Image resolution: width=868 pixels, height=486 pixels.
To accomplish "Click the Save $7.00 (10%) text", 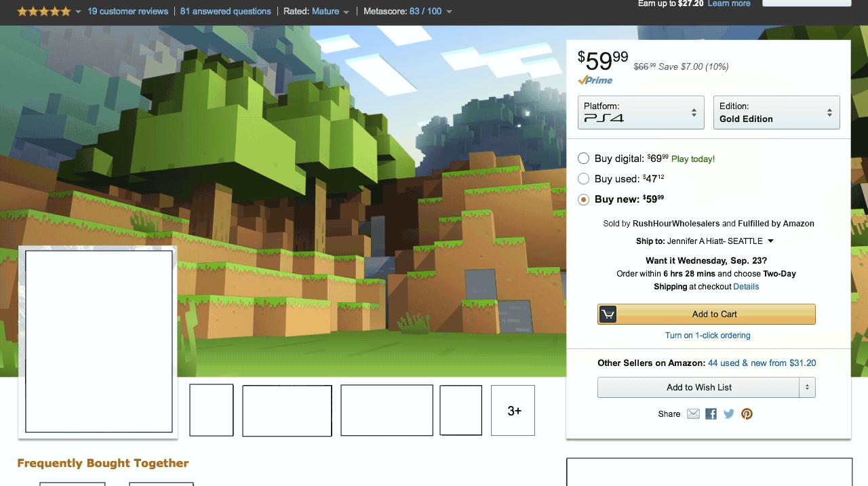I will pyautogui.click(x=694, y=66).
